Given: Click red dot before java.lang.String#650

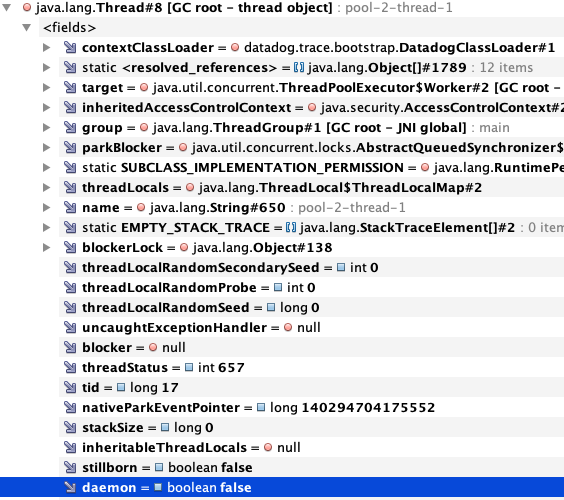Looking at the screenshot, I should point(141,208).
